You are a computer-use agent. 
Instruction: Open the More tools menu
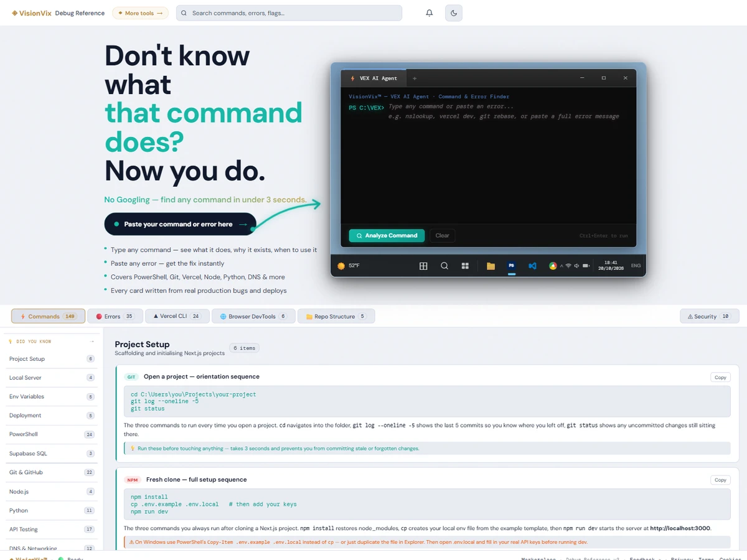[140, 13]
